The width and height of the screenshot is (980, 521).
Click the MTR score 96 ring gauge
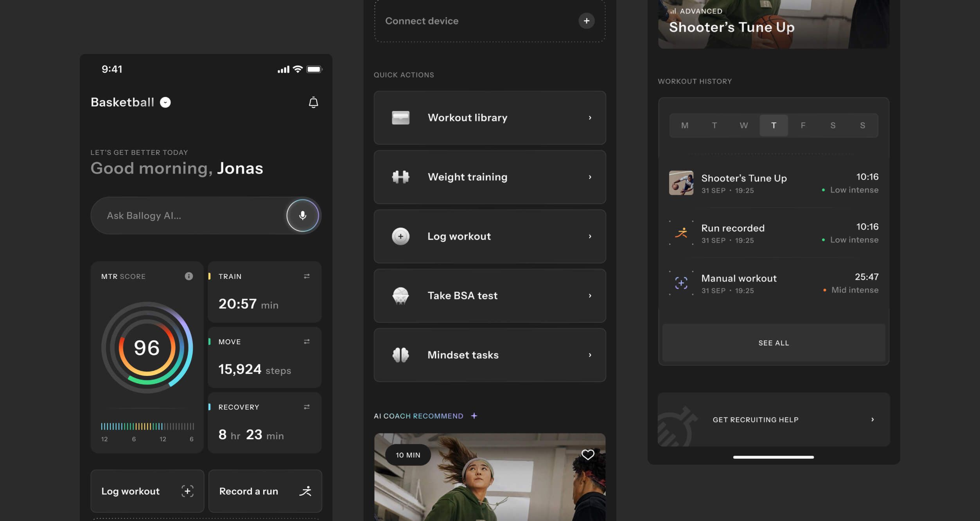pyautogui.click(x=147, y=347)
